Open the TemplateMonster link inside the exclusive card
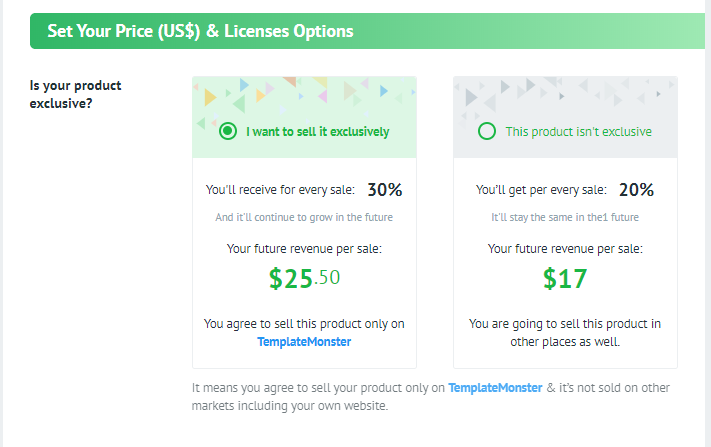The image size is (711, 447). click(304, 341)
